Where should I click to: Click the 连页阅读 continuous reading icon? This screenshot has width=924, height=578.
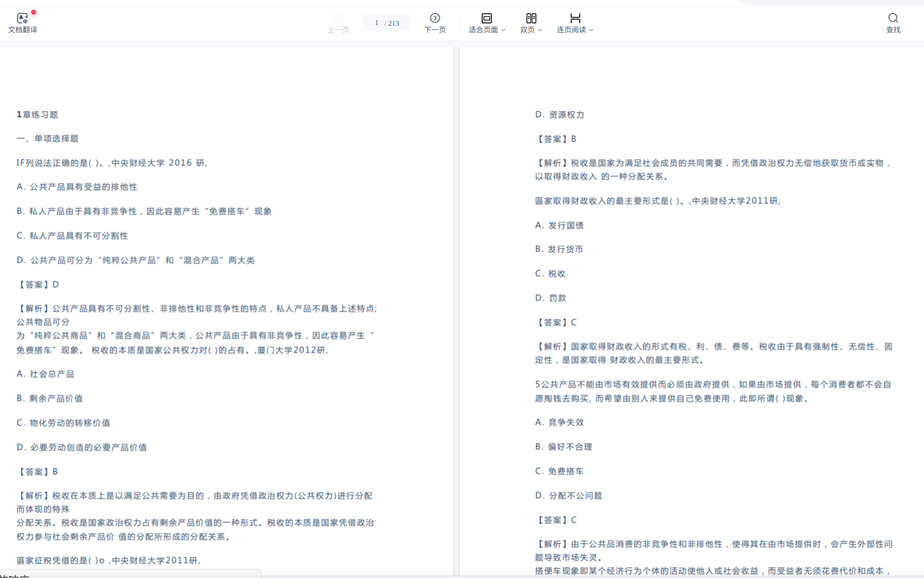(x=575, y=18)
